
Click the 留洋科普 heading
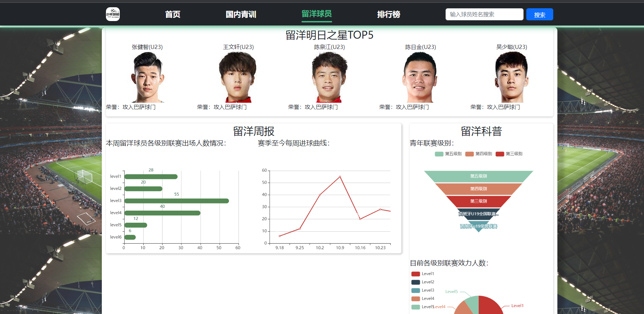click(481, 131)
